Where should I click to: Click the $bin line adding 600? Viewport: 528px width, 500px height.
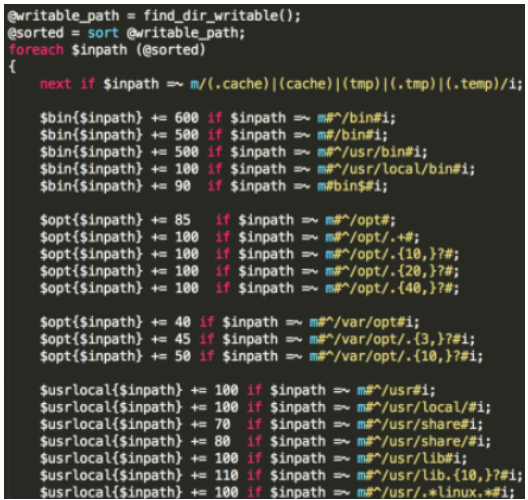(x=218, y=118)
